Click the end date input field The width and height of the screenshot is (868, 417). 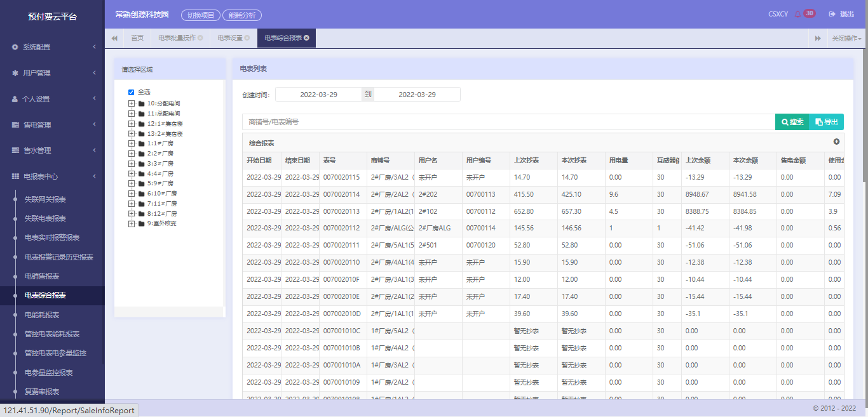417,95
